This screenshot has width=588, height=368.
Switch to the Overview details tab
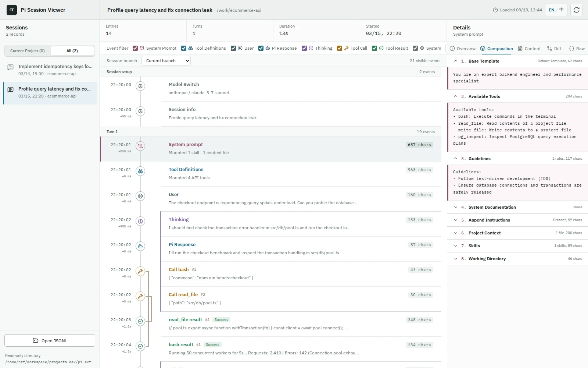pos(463,49)
